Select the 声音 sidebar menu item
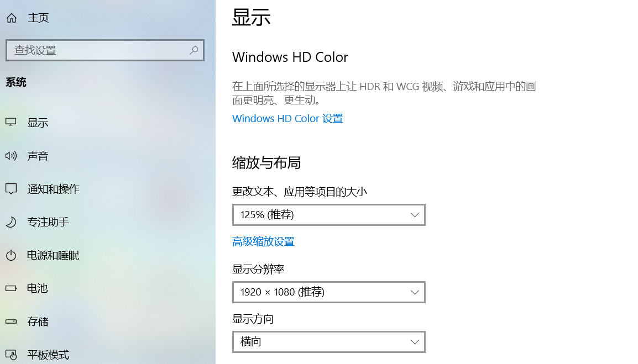This screenshot has height=364, width=638. coord(108,155)
